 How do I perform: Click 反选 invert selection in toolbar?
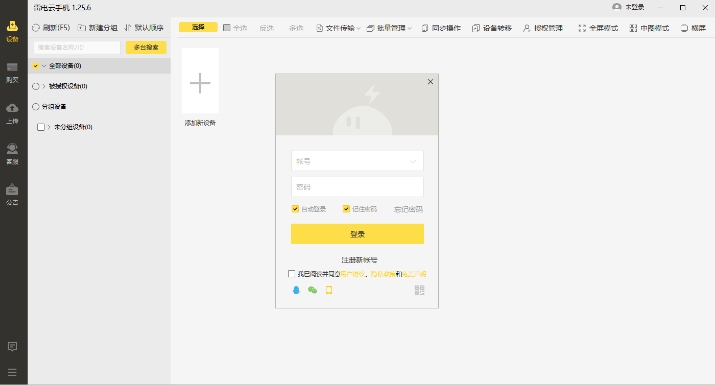click(x=267, y=28)
